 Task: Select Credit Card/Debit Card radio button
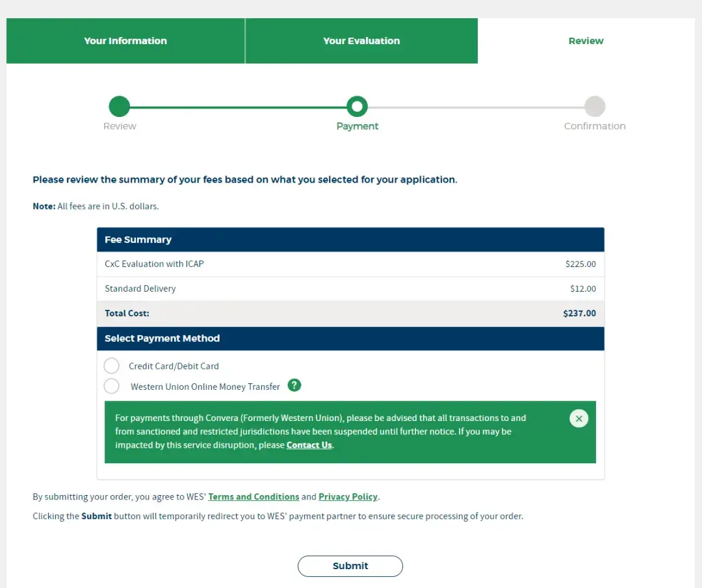point(112,366)
